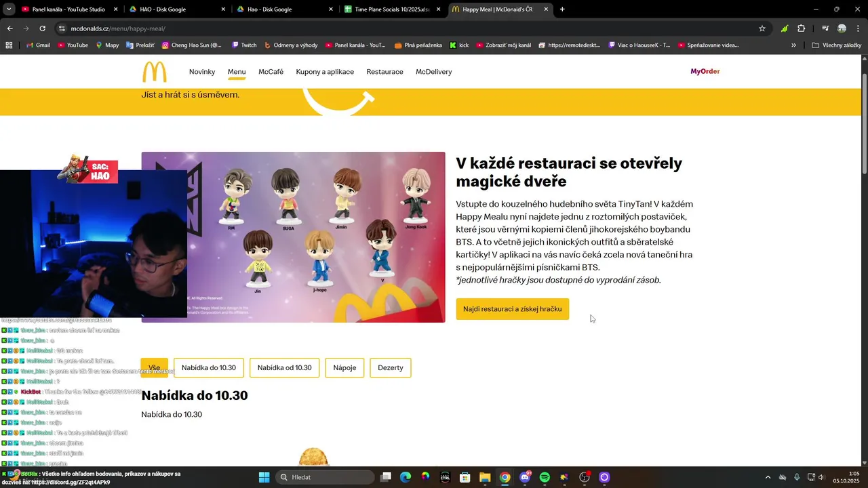Viewport: 868px width, 488px height.
Task: Switch to the HAO - Disk Google tab
Action: click(176, 9)
